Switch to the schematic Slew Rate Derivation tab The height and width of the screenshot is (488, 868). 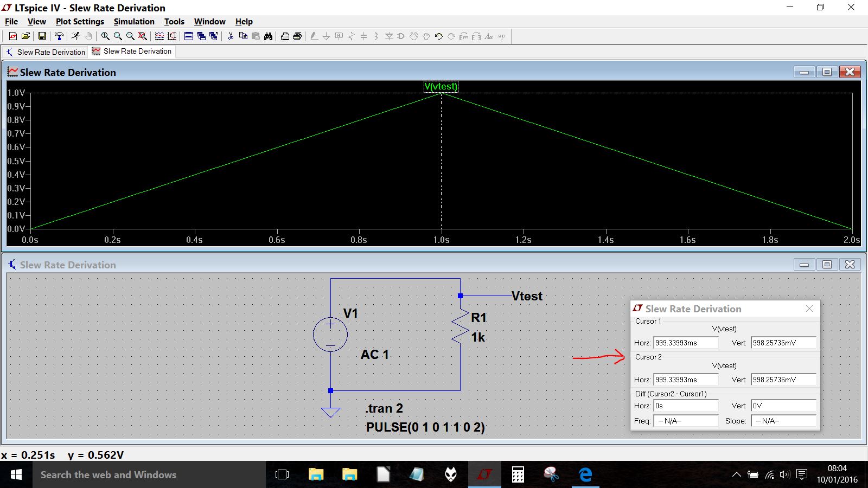tap(46, 52)
